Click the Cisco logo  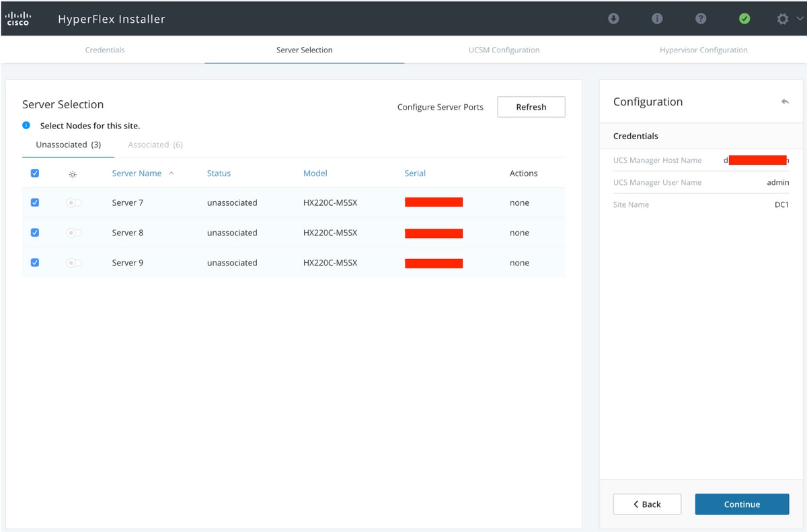(x=17, y=18)
